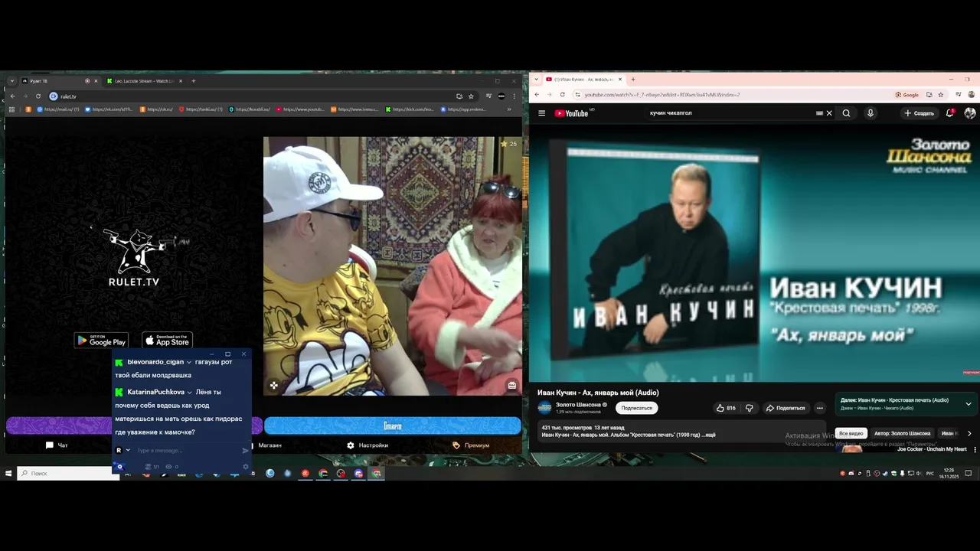Click the gift icon on the webcam
Image resolution: width=980 pixels, height=551 pixels.
click(512, 386)
